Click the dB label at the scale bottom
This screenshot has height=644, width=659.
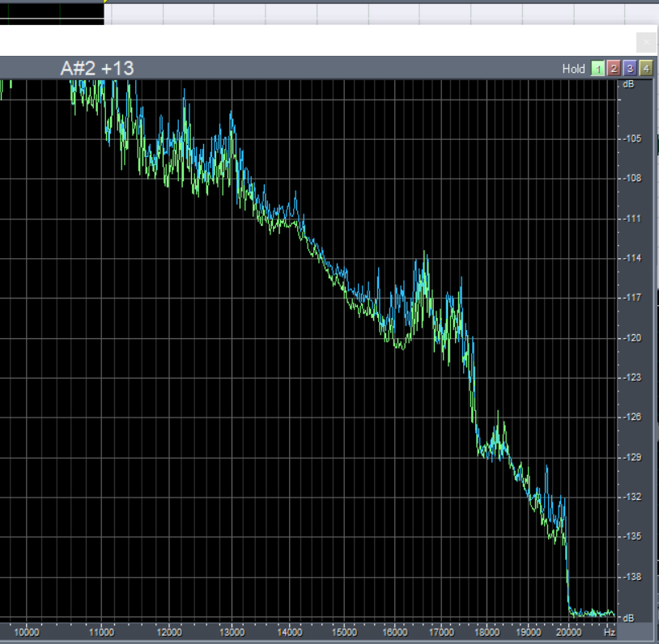(x=628, y=617)
